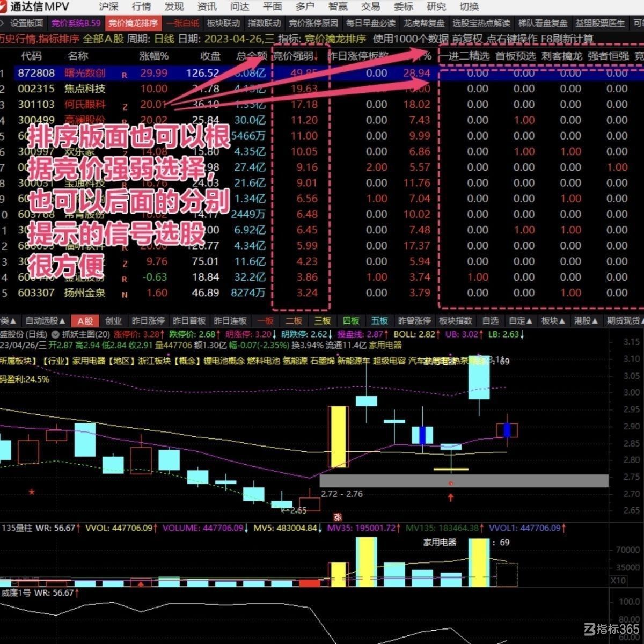This screenshot has height=644, width=644.
Task: Switch to the 龙虎帮复盘 tab
Action: 424,23
